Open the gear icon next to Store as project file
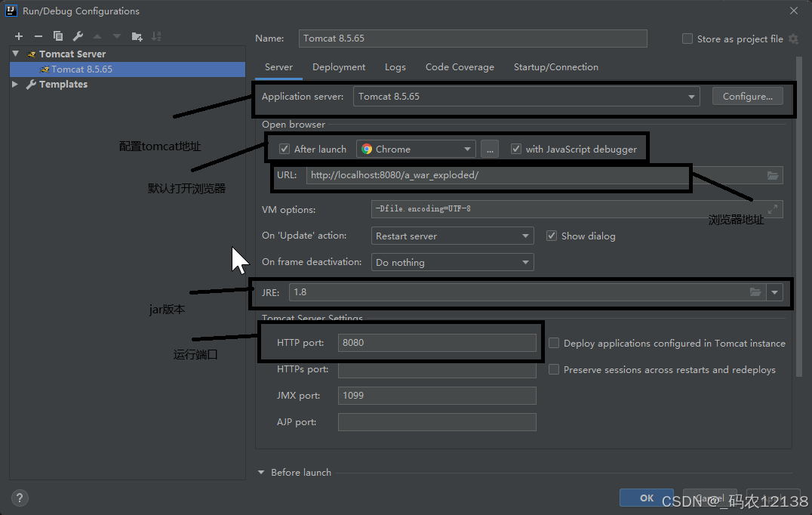 (793, 39)
